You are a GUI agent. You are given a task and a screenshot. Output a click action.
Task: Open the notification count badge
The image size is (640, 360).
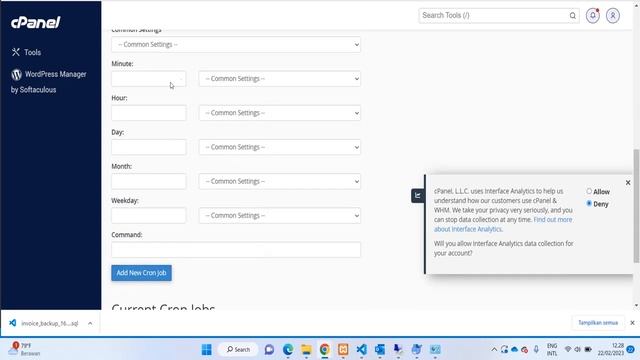click(x=631, y=349)
